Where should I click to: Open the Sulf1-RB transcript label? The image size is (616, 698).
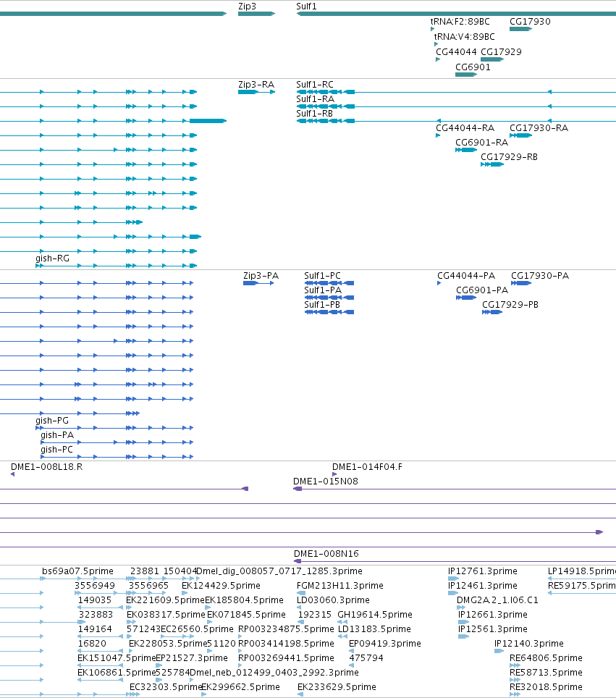315,114
